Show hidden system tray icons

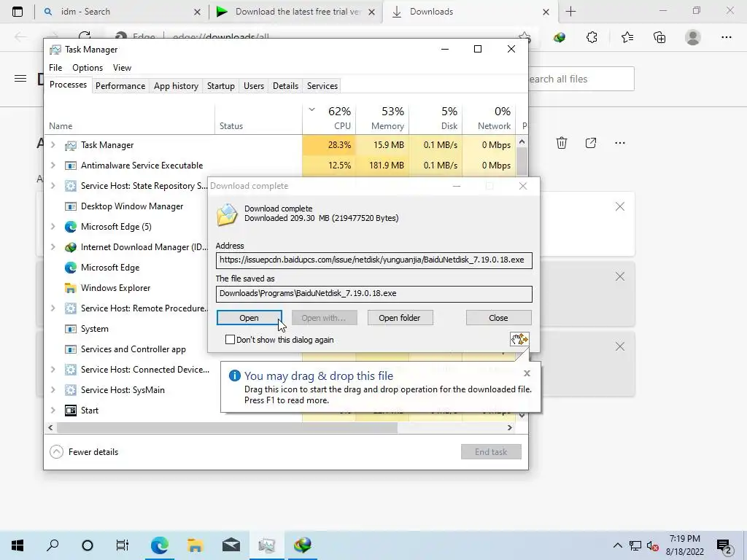617,545
